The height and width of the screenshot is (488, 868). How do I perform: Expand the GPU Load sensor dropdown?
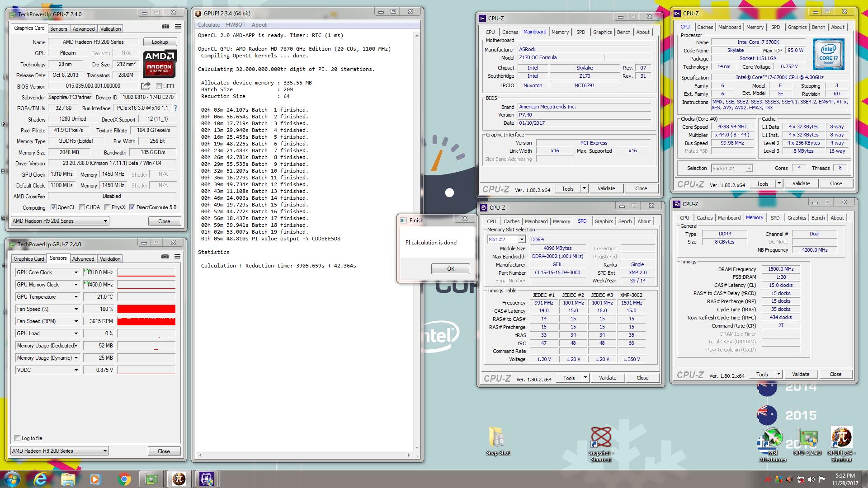click(76, 333)
